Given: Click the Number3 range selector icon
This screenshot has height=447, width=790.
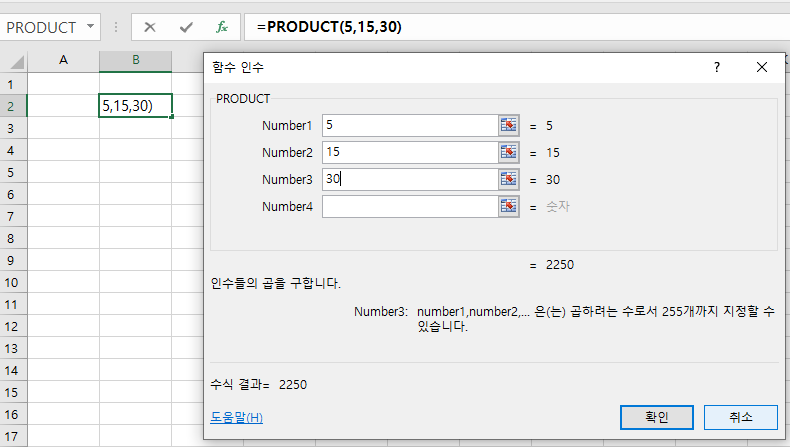Looking at the screenshot, I should [508, 179].
